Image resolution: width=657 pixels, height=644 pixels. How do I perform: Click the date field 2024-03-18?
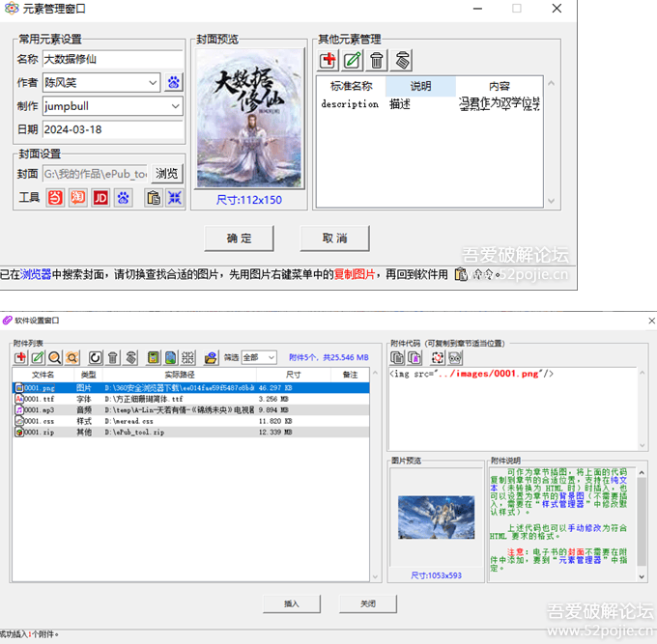coord(113,129)
